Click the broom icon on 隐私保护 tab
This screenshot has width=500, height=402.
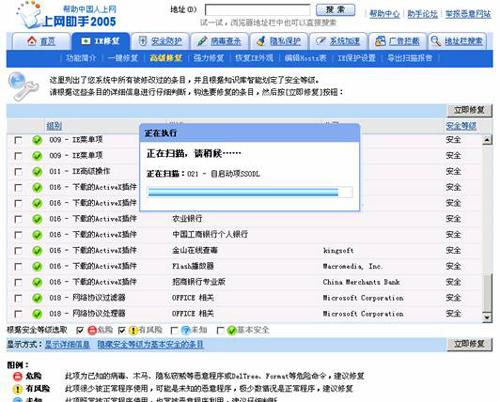pyautogui.click(x=261, y=41)
